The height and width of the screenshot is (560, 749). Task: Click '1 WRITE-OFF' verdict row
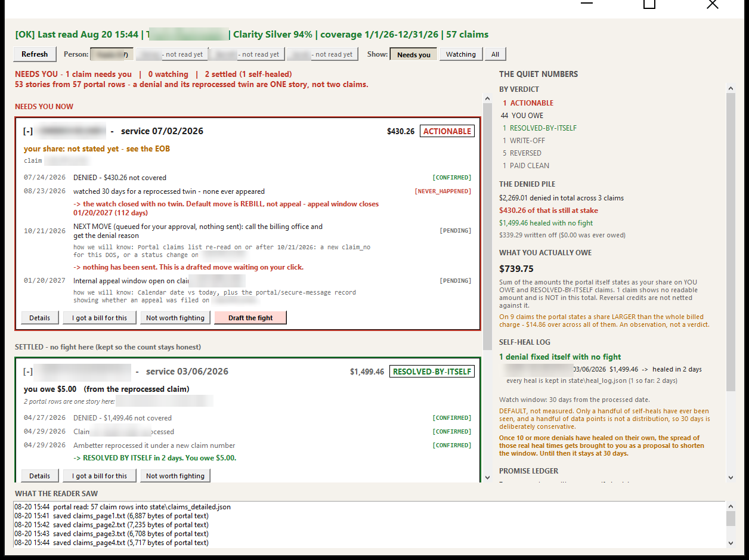click(x=524, y=141)
